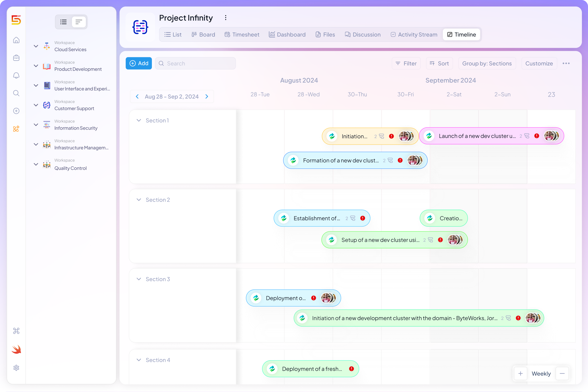Click the plus icon to create something new
Screen dimensions: 588x392
coord(16,111)
